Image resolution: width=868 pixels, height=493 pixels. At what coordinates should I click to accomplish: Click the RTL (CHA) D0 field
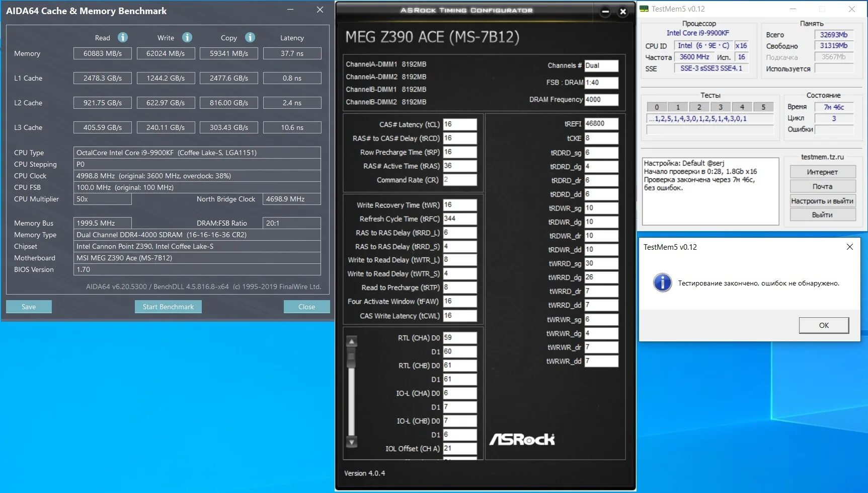[460, 338]
